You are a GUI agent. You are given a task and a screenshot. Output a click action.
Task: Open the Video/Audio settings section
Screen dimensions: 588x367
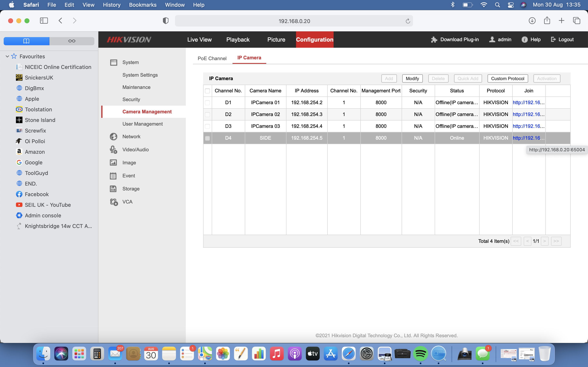[x=135, y=149]
